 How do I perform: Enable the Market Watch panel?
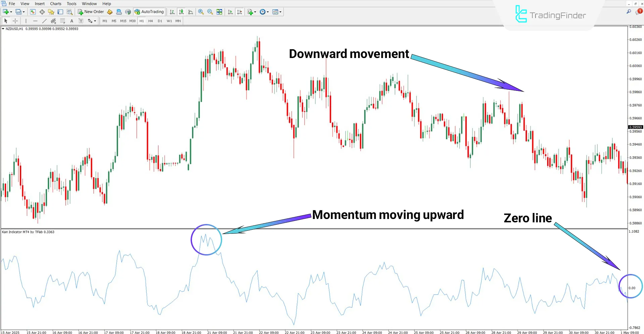pos(33,12)
